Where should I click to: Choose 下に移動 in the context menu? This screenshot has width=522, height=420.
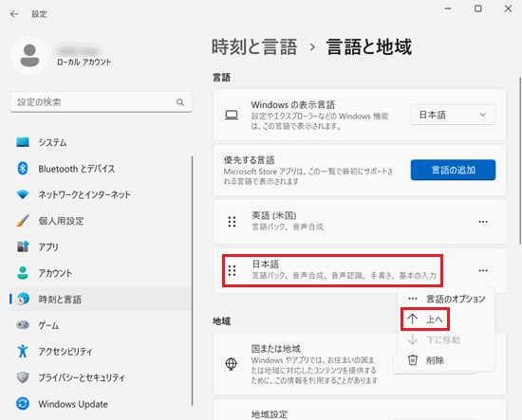point(446,339)
